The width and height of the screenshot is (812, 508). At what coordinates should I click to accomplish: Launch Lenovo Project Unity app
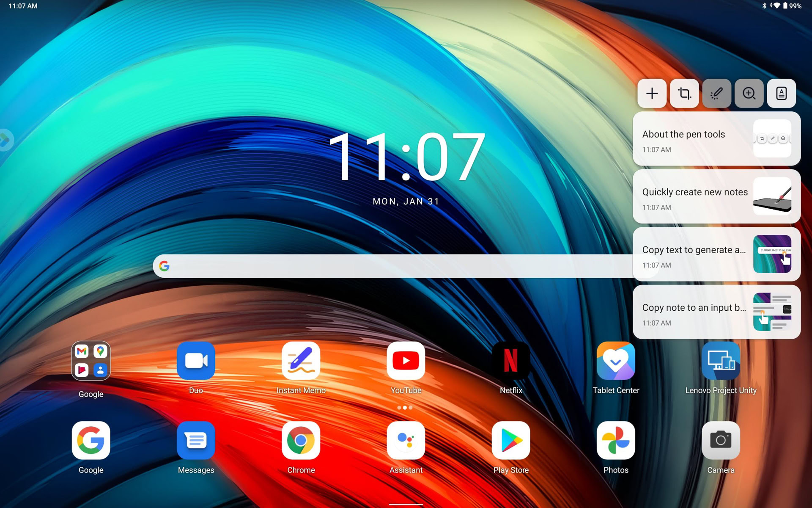pos(721,361)
